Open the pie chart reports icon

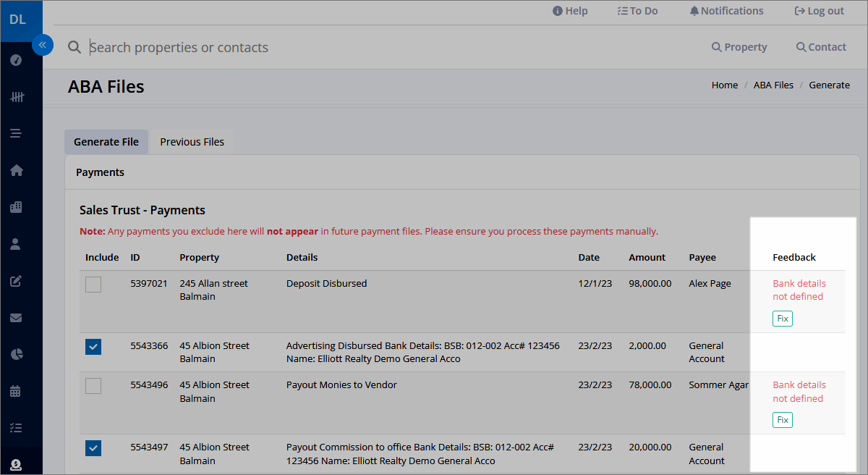point(16,354)
